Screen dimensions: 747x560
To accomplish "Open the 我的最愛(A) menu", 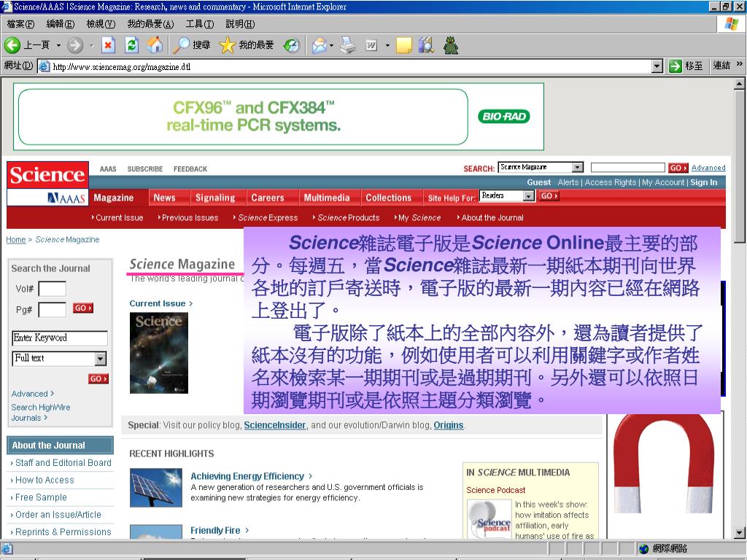I will coord(150,24).
